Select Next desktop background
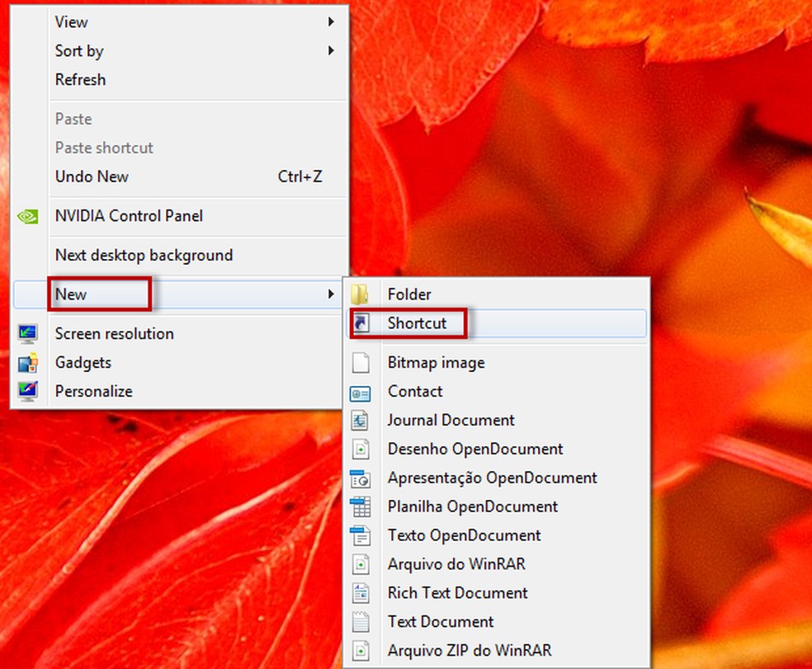 coord(179,255)
